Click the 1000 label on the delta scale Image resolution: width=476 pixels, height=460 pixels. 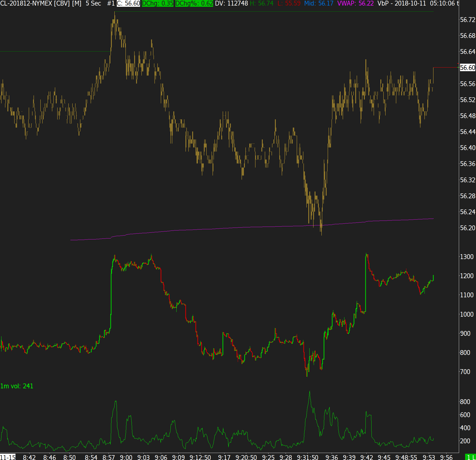467,314
